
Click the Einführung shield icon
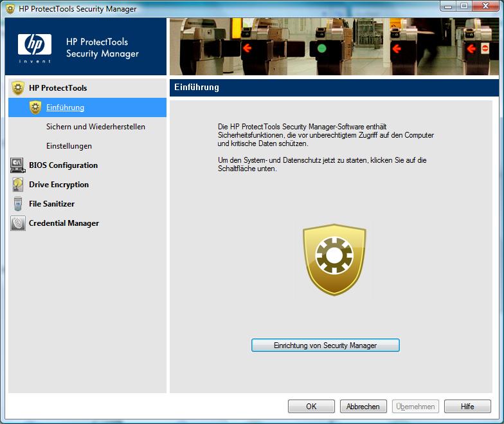pos(35,107)
